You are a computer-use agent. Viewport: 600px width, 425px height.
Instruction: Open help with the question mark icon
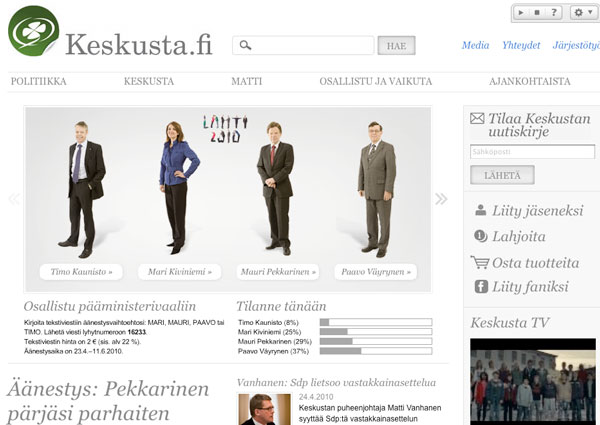[554, 12]
